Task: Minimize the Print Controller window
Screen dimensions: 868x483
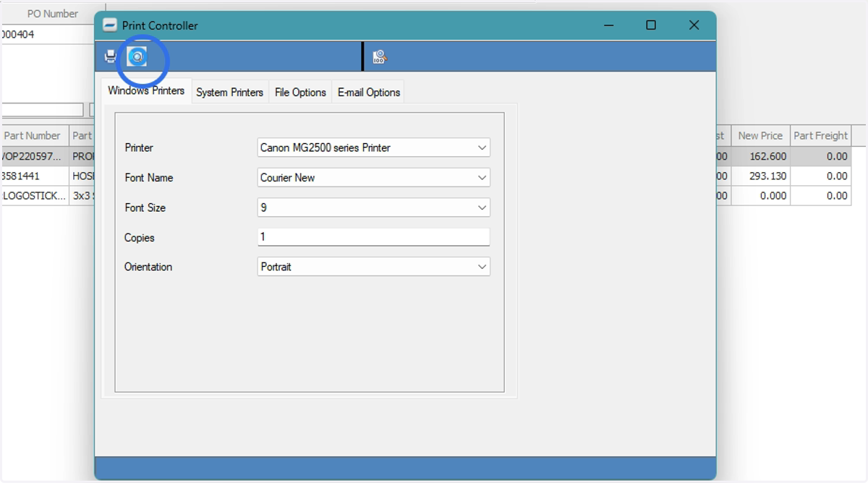Action: tap(609, 25)
